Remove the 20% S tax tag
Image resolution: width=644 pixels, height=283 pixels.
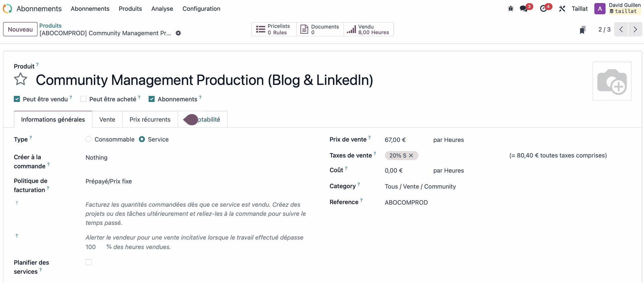[411, 155]
